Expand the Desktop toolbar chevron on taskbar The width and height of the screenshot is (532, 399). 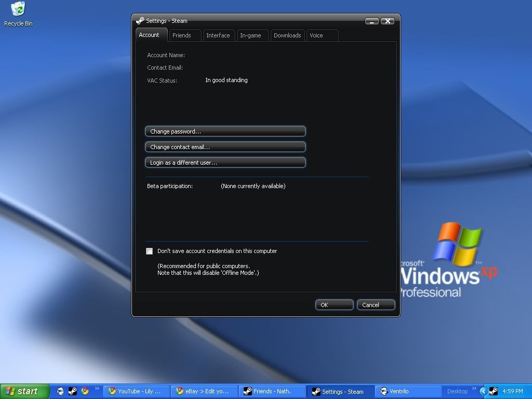pyautogui.click(x=474, y=389)
